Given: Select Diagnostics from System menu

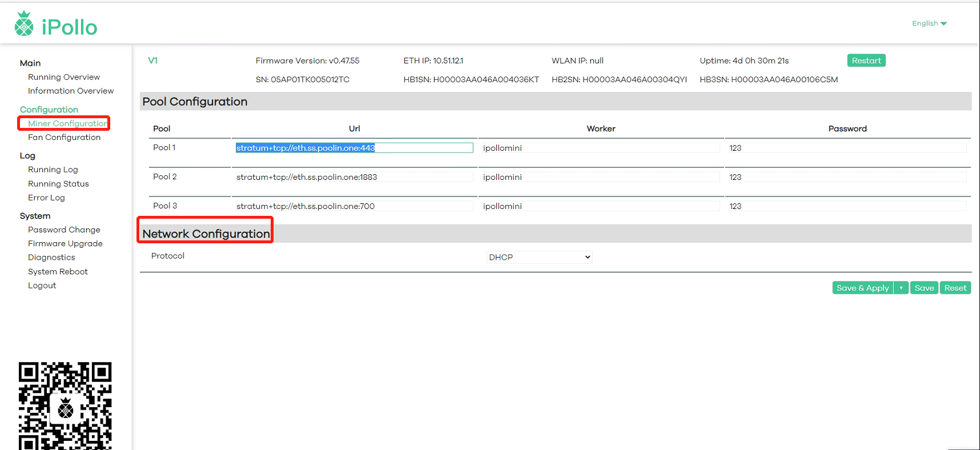Looking at the screenshot, I should click(51, 258).
